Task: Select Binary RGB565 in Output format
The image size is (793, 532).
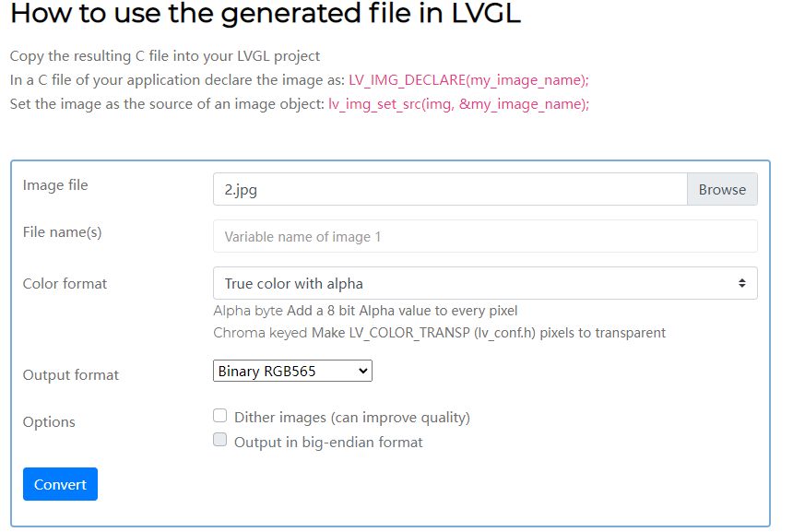Action: (291, 371)
